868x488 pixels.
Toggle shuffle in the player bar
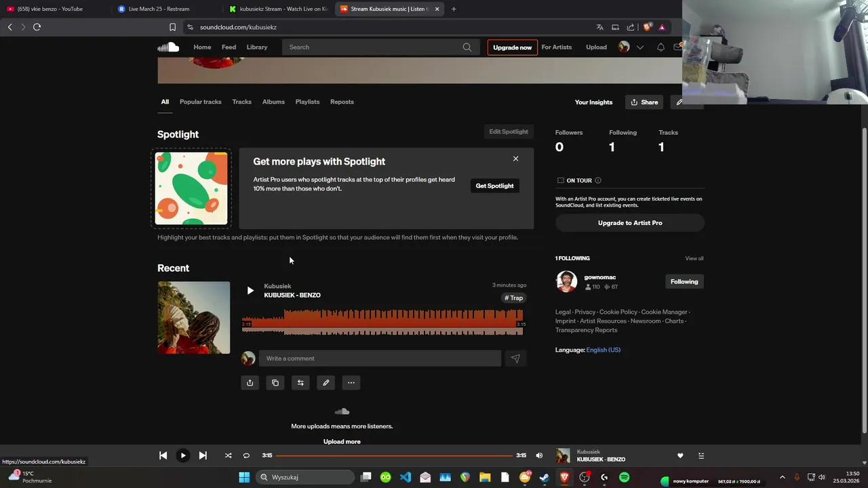pos(228,455)
